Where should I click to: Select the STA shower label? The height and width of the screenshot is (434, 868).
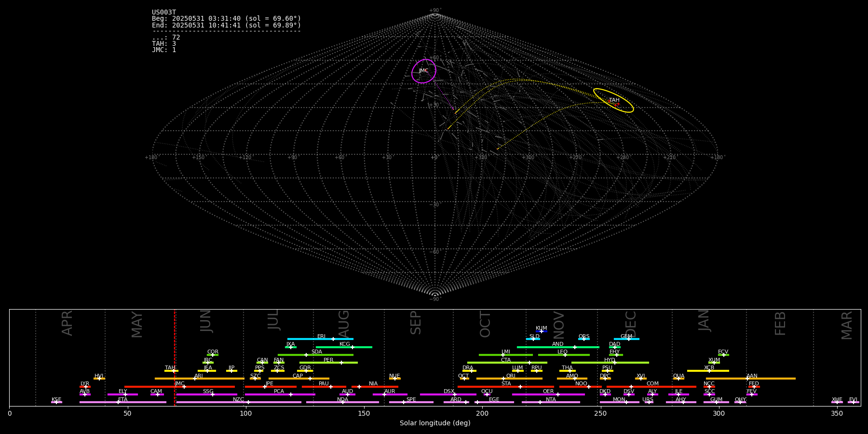[x=506, y=384]
